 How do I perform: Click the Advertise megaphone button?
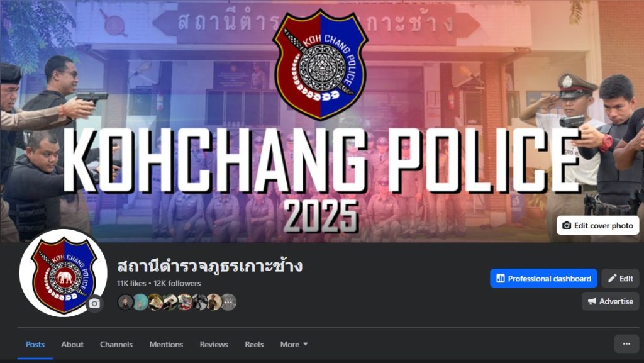click(610, 301)
